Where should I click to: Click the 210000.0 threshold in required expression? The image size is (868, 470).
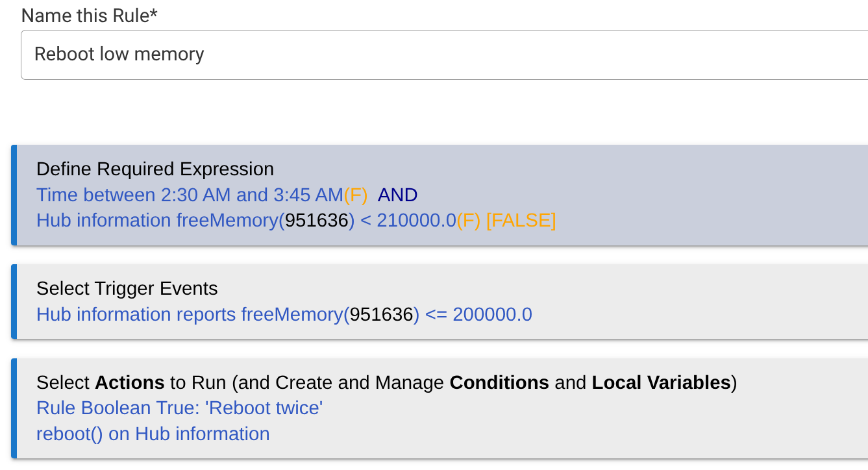coord(416,221)
